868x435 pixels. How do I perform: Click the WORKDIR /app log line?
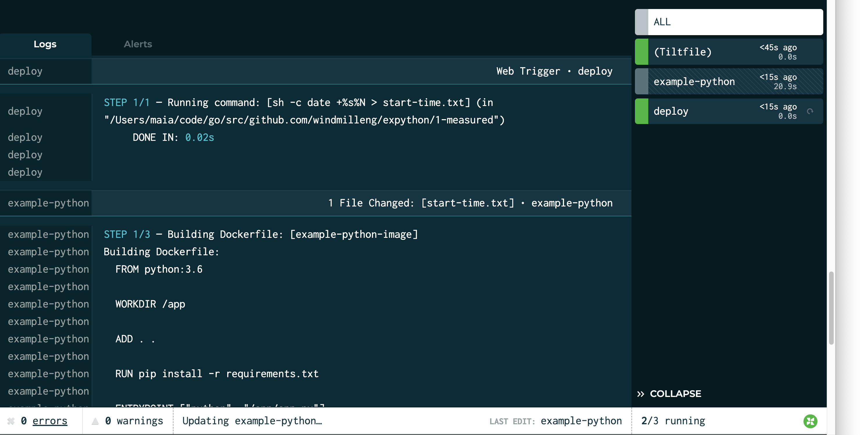pos(150,304)
